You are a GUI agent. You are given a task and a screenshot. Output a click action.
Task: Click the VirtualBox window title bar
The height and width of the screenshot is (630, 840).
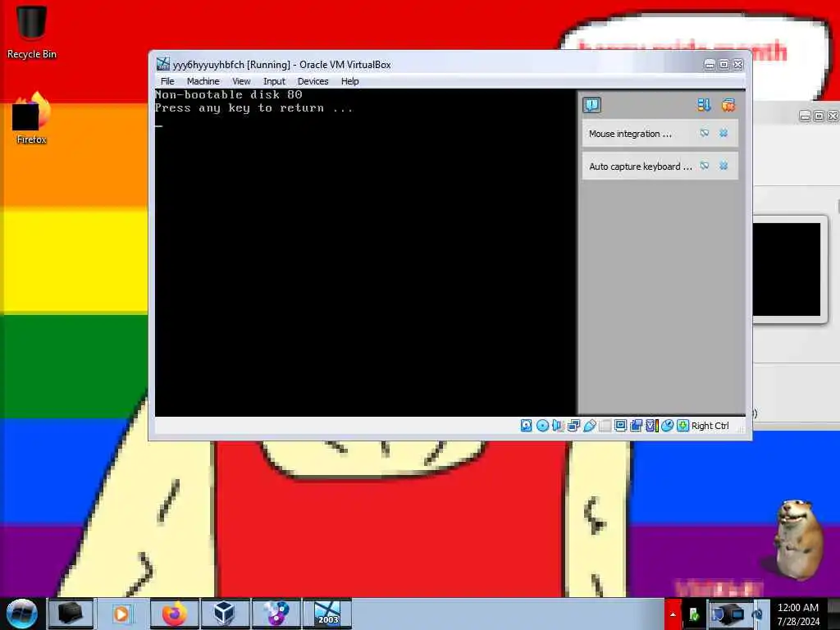point(428,64)
